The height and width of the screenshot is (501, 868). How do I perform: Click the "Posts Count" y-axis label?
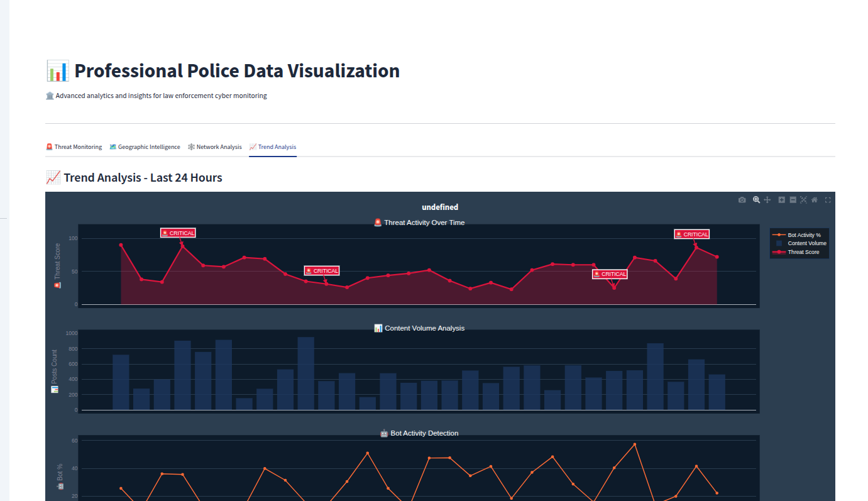[x=55, y=371]
